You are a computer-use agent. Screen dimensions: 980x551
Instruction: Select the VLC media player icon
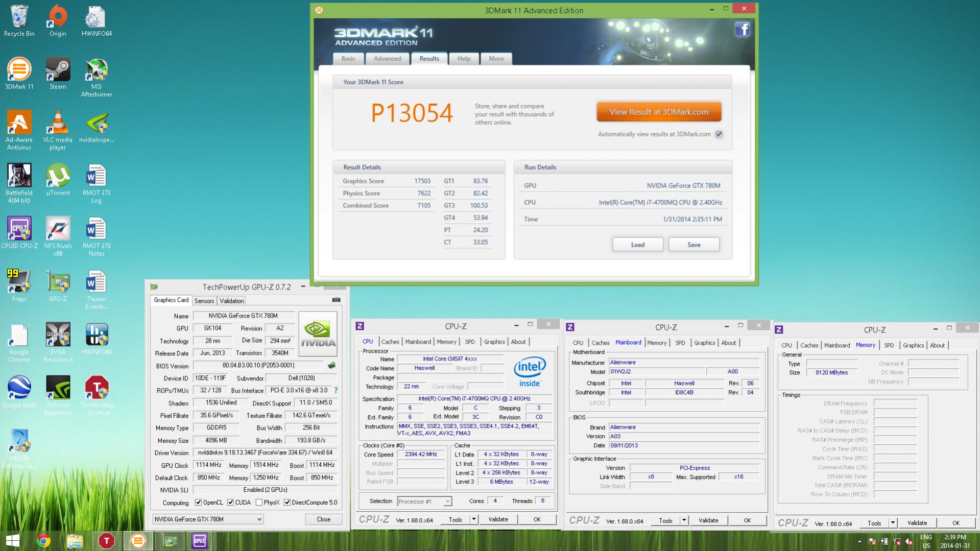(x=58, y=131)
